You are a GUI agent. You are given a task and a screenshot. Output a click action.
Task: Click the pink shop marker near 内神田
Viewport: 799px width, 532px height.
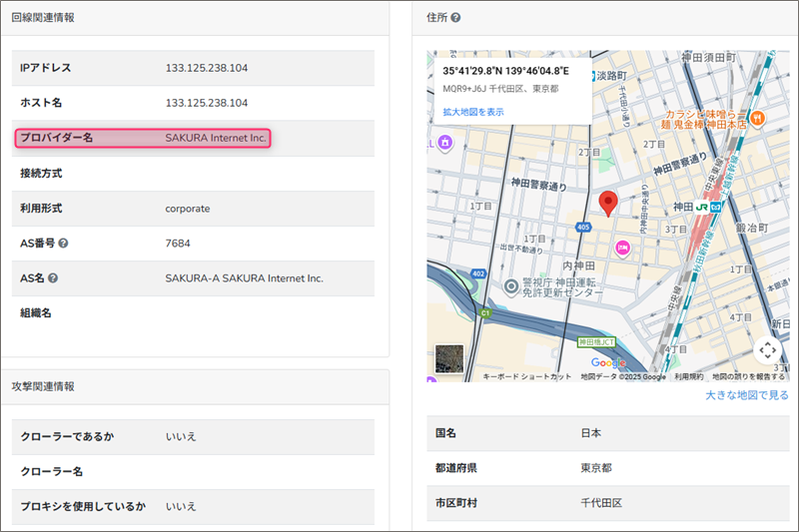coord(622,247)
